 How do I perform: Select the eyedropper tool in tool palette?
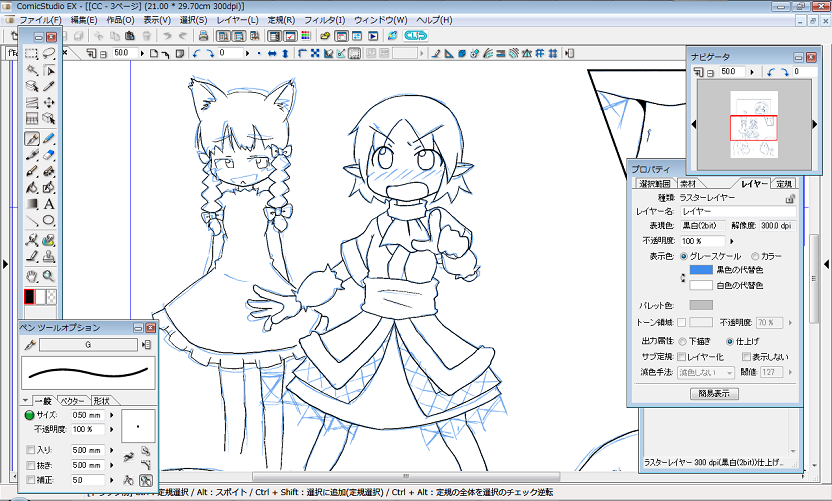[x=49, y=86]
